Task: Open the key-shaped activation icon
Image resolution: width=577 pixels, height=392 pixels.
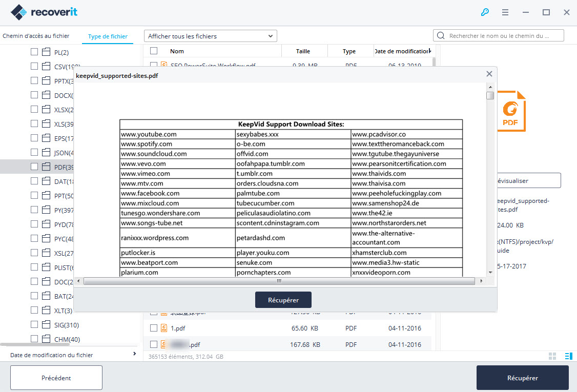Action: click(x=485, y=12)
